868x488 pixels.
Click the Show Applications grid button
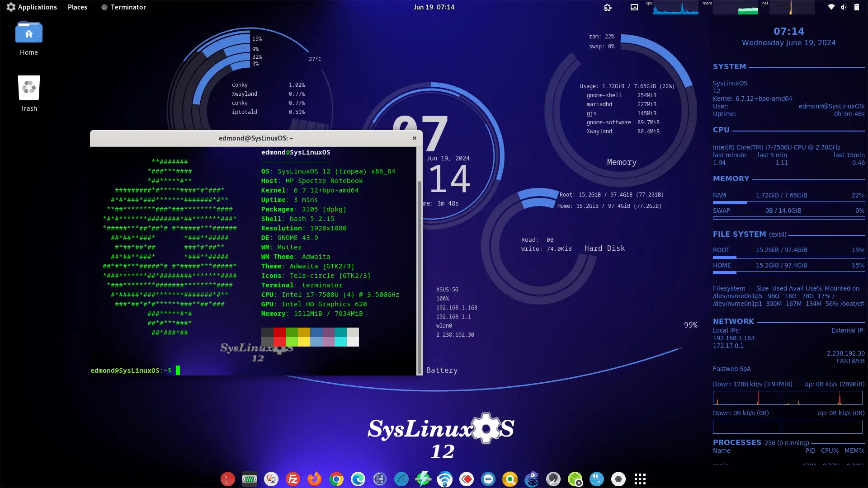(640, 479)
